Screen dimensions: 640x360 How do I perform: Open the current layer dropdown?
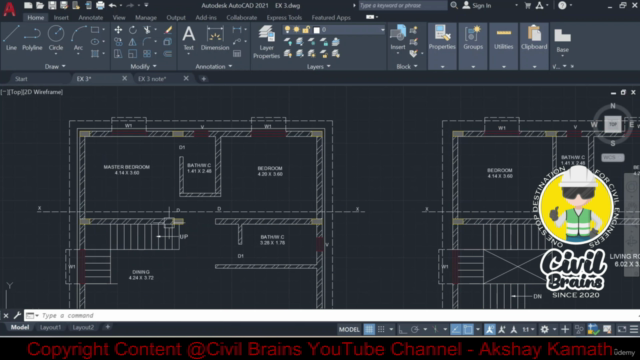pos(382,30)
